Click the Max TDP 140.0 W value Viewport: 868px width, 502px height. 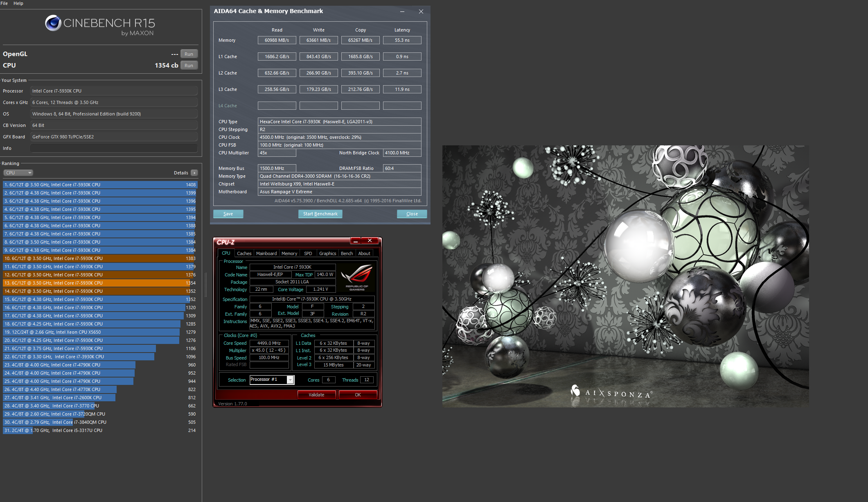point(325,274)
